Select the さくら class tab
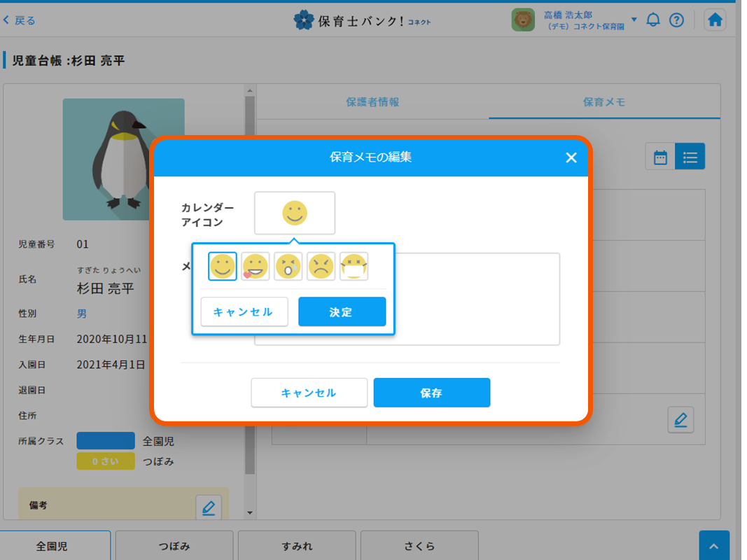 pos(419,546)
